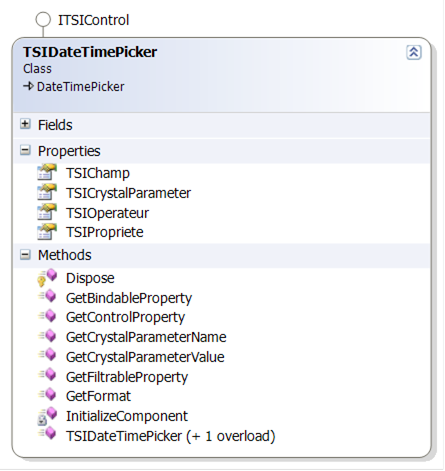The height and width of the screenshot is (471, 445).
Task: Click the GetFormat method icon
Action: (x=47, y=395)
